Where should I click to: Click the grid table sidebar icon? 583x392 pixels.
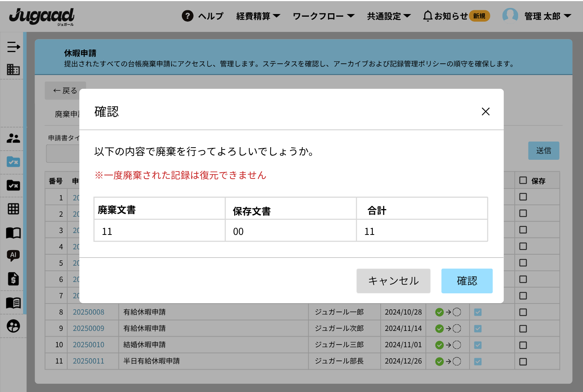[x=13, y=209]
